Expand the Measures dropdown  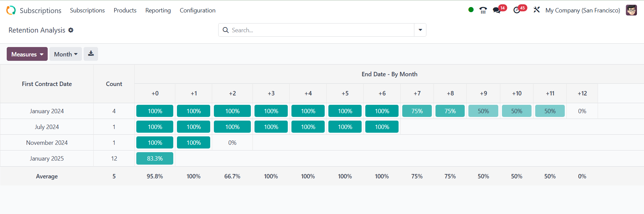point(27,54)
